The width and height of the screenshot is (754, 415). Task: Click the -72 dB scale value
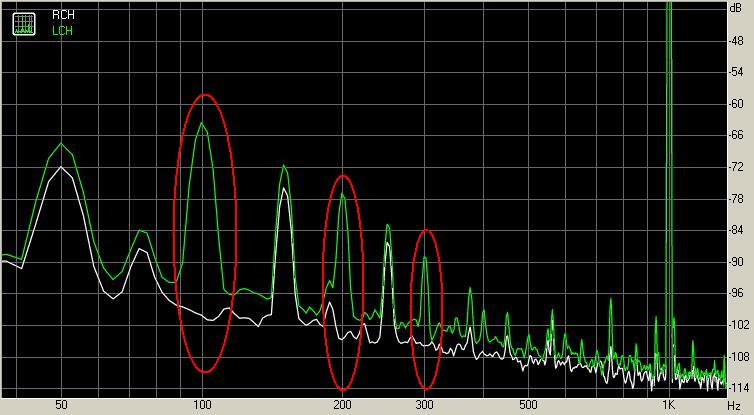click(x=736, y=167)
